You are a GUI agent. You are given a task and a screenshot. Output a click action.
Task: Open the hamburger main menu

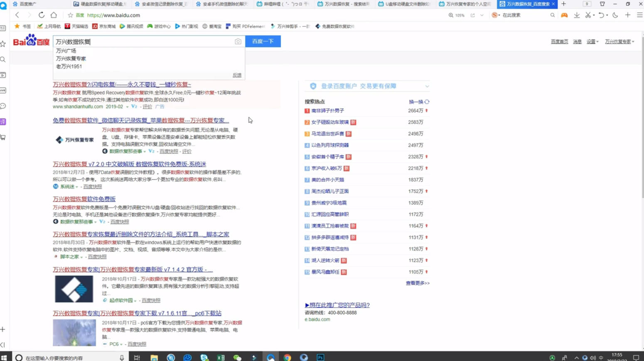(x=640, y=15)
